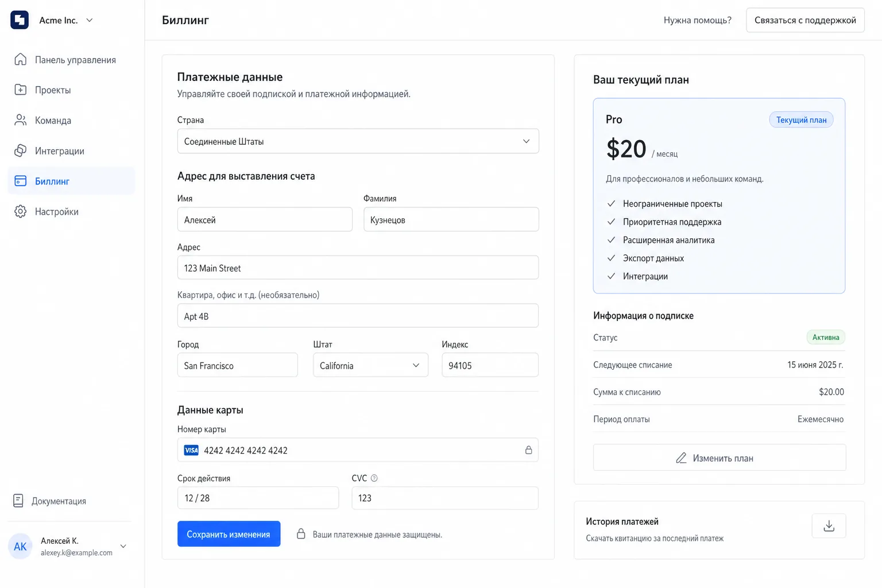Image resolution: width=882 pixels, height=588 pixels.
Task: Open the Штат California dropdown
Action: 370,365
